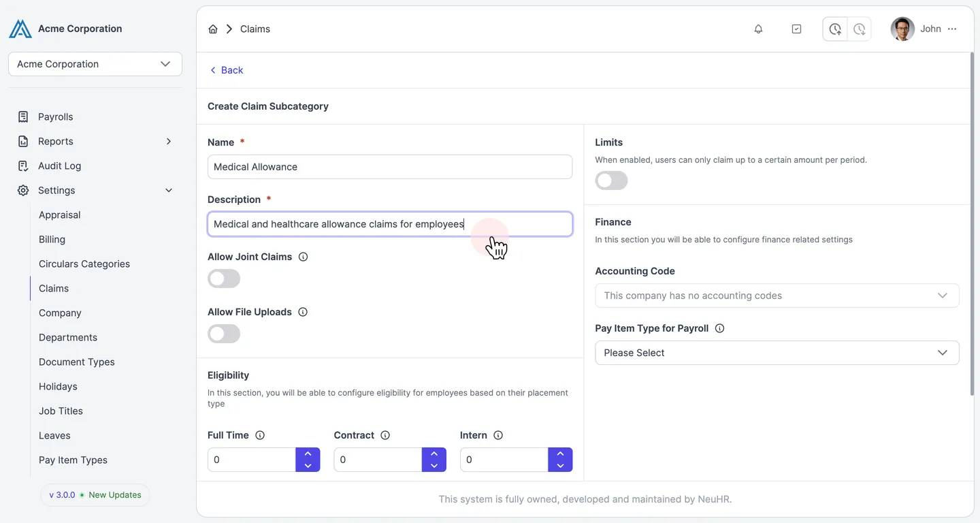Viewport: 980px width, 523px height.
Task: Open Pay Item Type for Payroll dropdown
Action: tap(777, 353)
